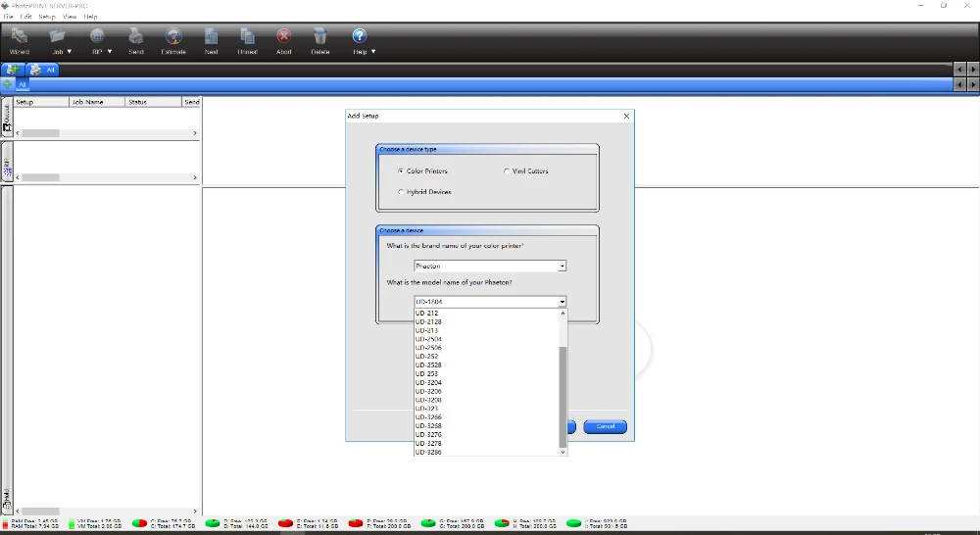
Task: Select the Color Printers radio button
Action: pos(401,170)
